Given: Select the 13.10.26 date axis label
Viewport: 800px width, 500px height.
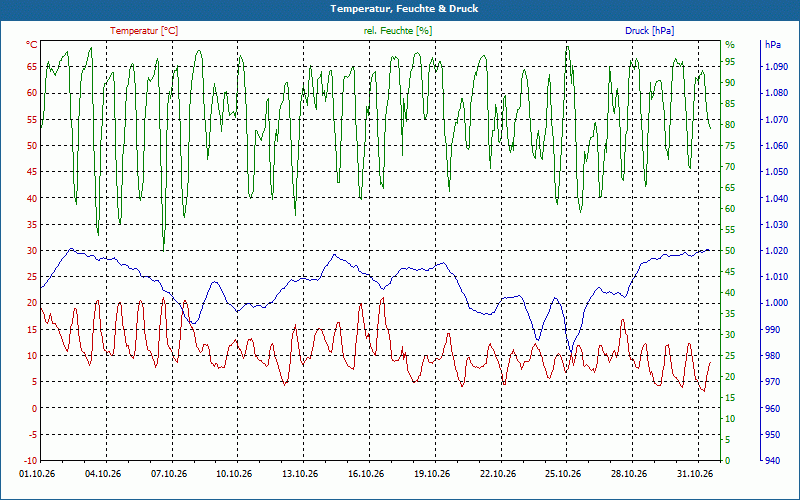Looking at the screenshot, I should 301,474.
